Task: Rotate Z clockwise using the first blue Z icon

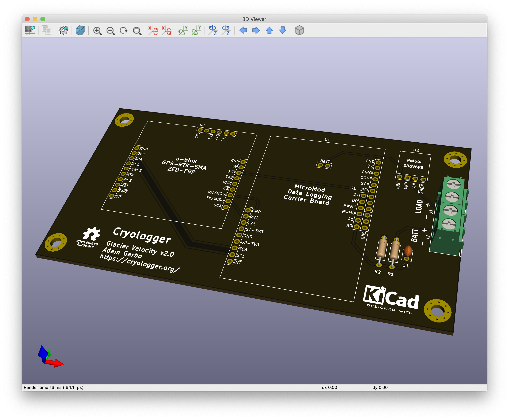Action: click(213, 30)
